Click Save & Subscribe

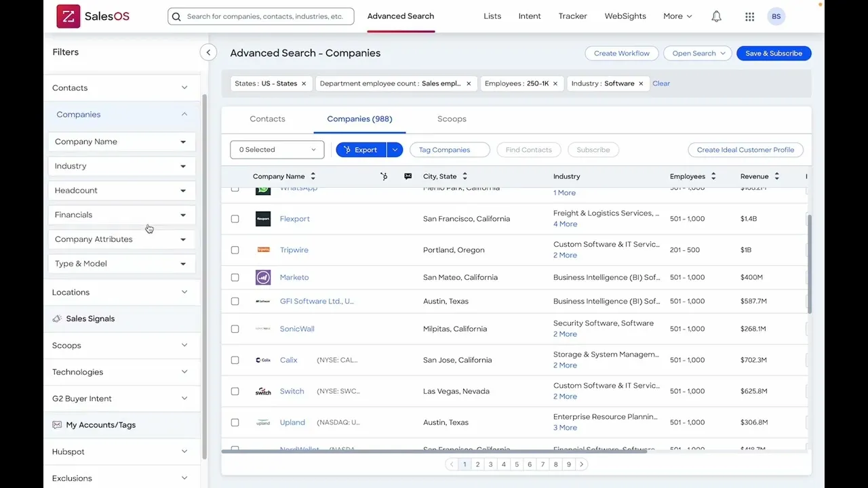click(x=774, y=53)
